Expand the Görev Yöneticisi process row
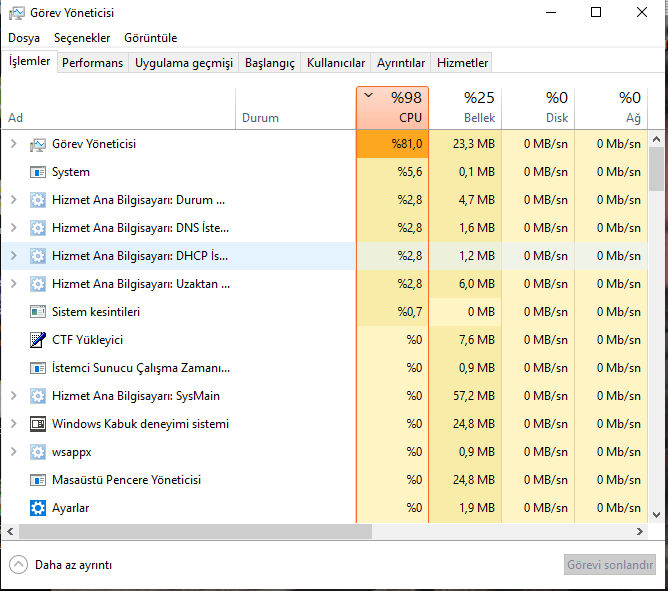Image resolution: width=668 pixels, height=591 pixels. [13, 144]
